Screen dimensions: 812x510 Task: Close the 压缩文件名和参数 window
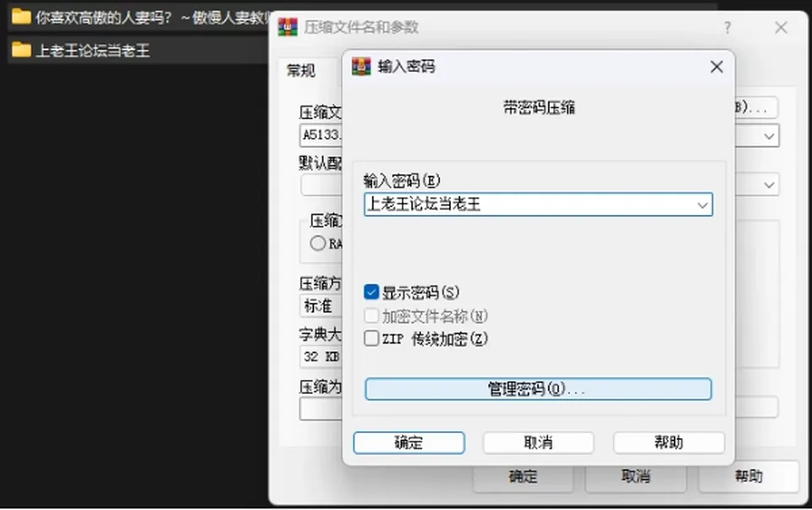(x=781, y=27)
